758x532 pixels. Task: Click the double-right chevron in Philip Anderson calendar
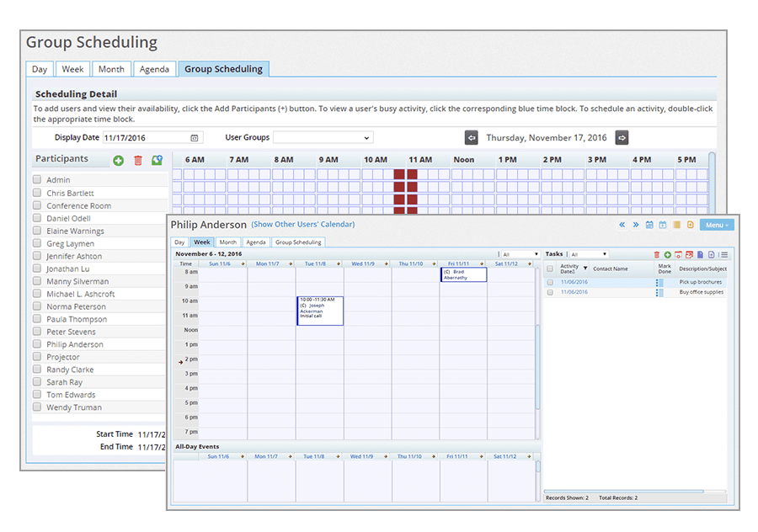click(x=635, y=225)
